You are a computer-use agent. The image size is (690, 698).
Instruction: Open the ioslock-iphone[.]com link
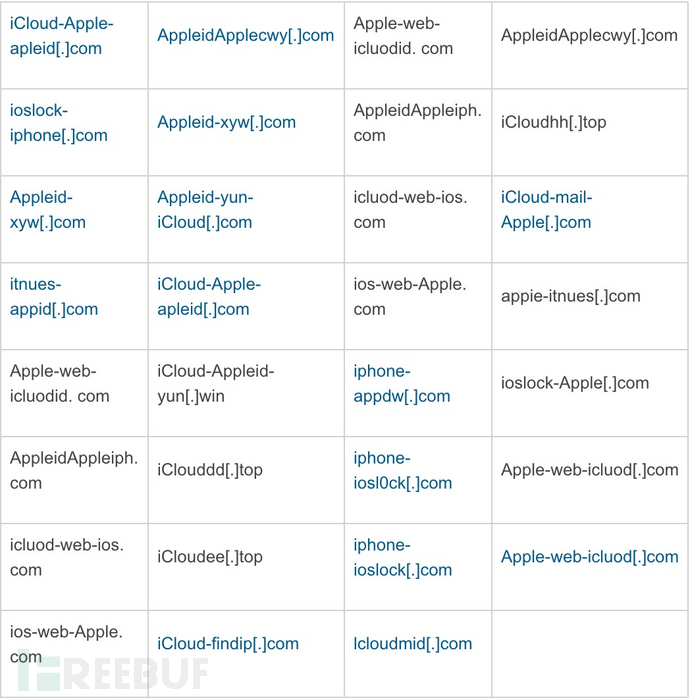point(59,123)
